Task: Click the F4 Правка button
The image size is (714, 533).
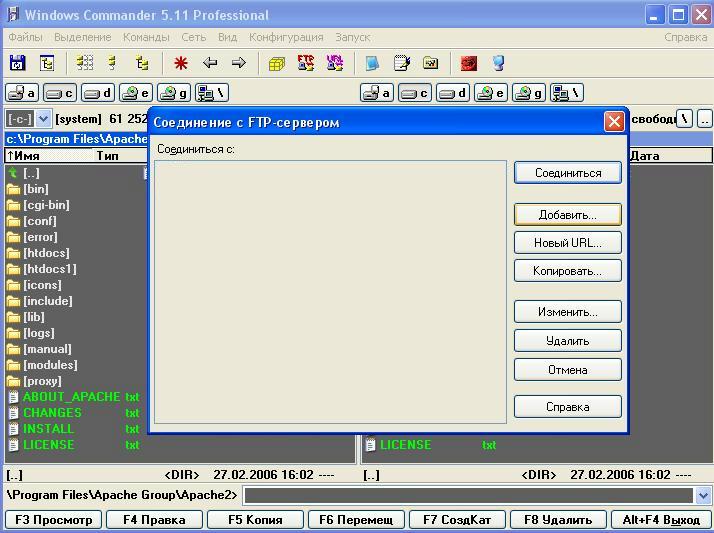Action: (x=154, y=520)
